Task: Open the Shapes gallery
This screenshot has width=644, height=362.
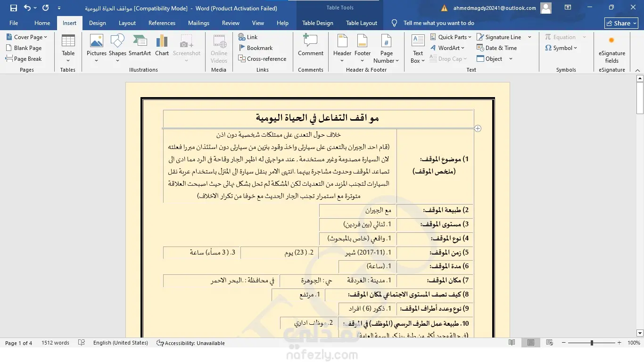Action: pyautogui.click(x=117, y=49)
